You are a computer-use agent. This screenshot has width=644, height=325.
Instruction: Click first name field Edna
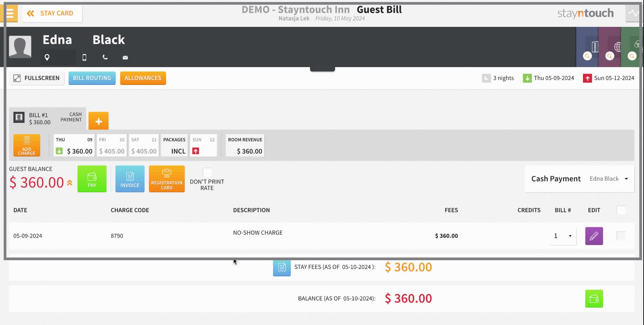coord(57,40)
